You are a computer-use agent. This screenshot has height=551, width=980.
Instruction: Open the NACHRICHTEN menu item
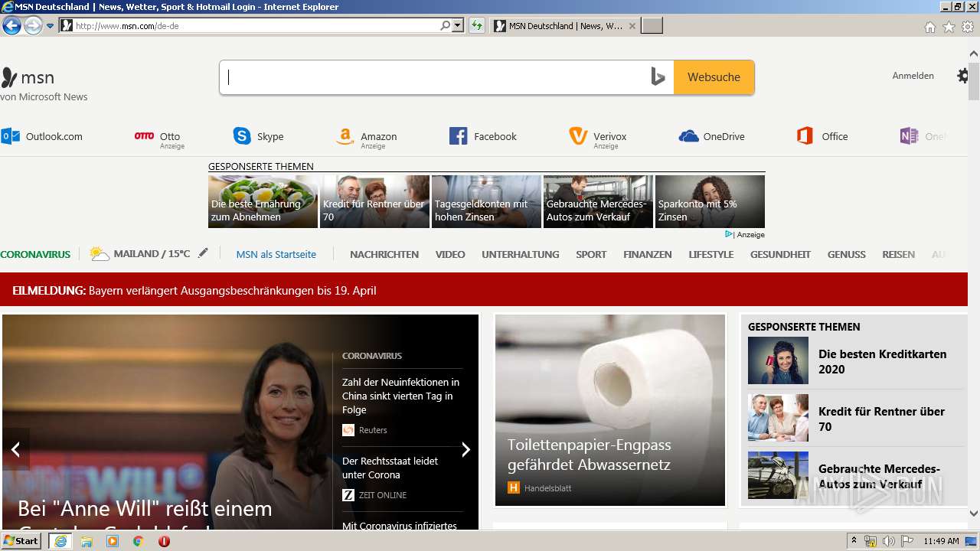[384, 254]
